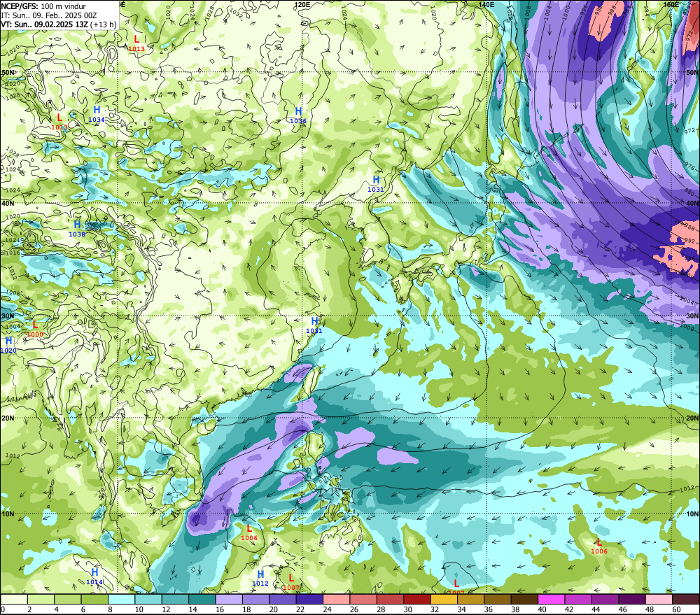Click the L 1006 marker in the far southeast

[x=599, y=546]
